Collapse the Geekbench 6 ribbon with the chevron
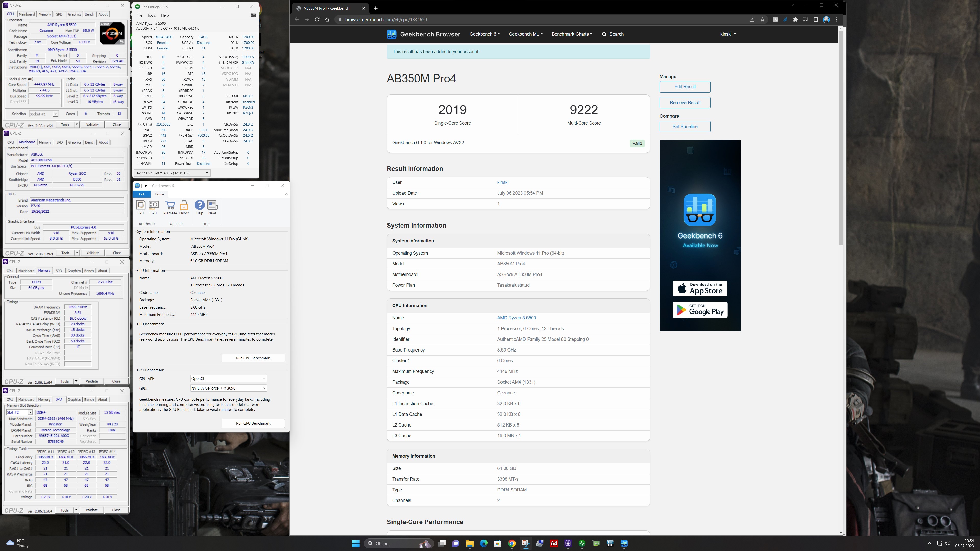980x551 pixels. (x=286, y=194)
